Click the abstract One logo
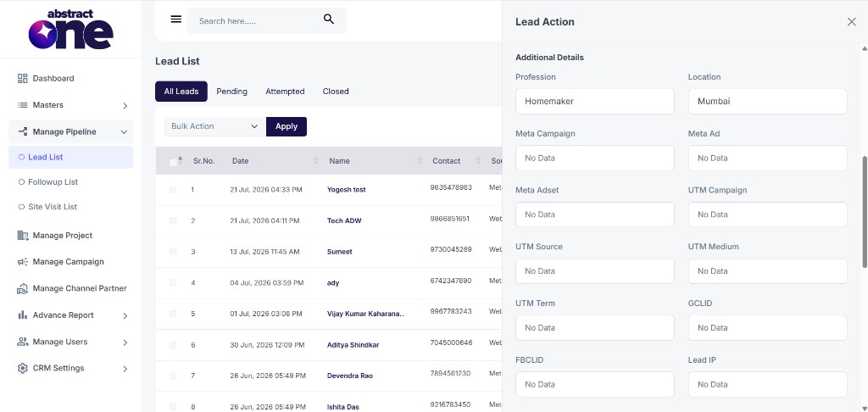The image size is (868, 412). pos(71,29)
